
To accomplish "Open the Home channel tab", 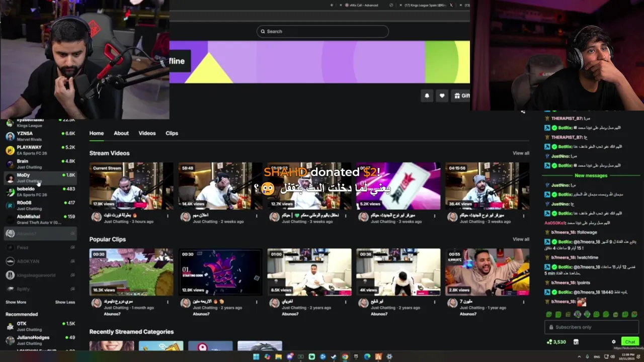I will point(97,133).
